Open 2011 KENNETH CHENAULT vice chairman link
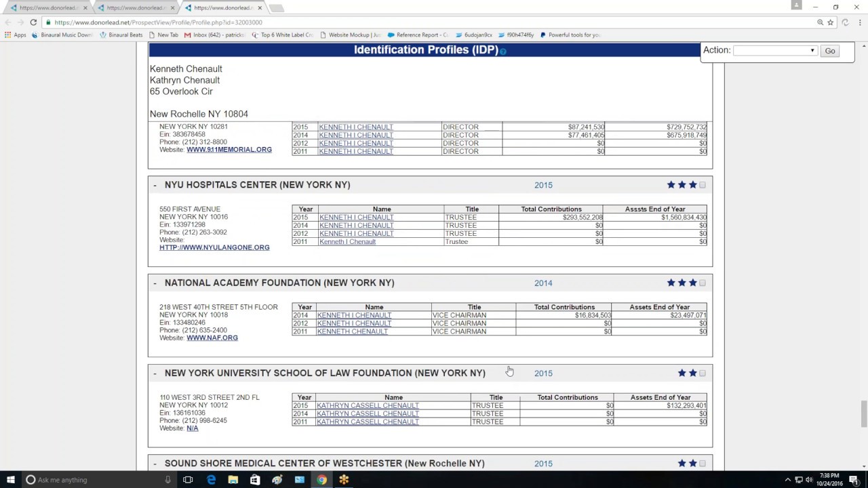Image resolution: width=868 pixels, height=488 pixels. [353, 331]
